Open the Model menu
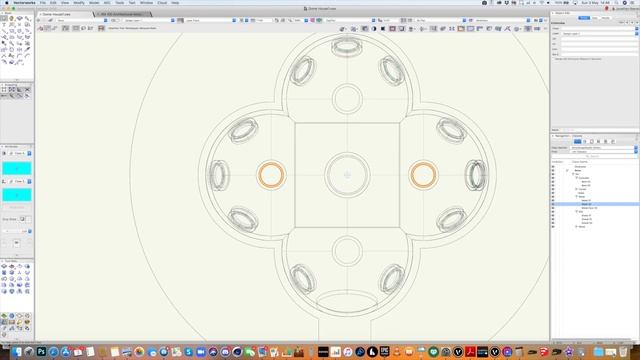Screen dimensions: 640x360 94,3
